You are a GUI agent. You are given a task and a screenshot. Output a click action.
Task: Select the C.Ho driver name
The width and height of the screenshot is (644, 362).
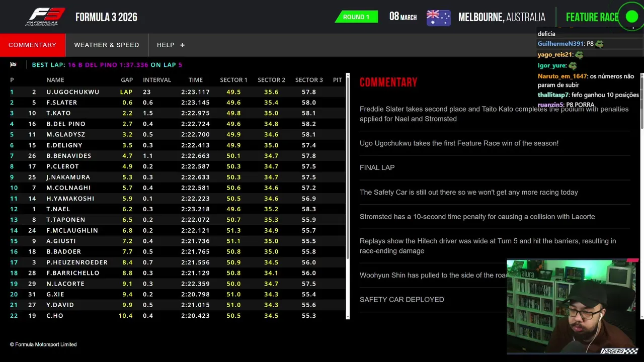click(55, 316)
